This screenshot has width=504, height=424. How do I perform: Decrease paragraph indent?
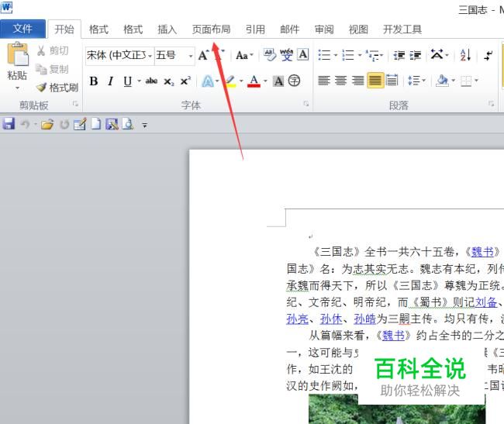coord(399,55)
